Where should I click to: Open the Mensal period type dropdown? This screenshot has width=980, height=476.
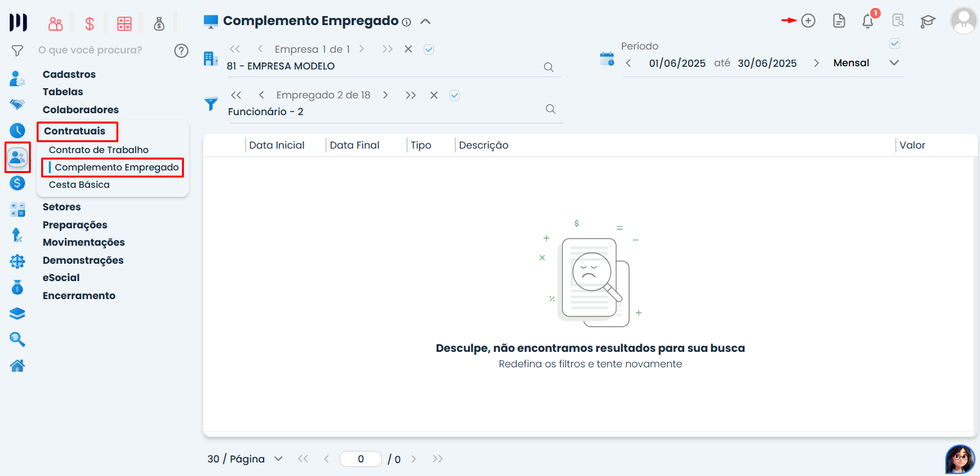coord(893,63)
